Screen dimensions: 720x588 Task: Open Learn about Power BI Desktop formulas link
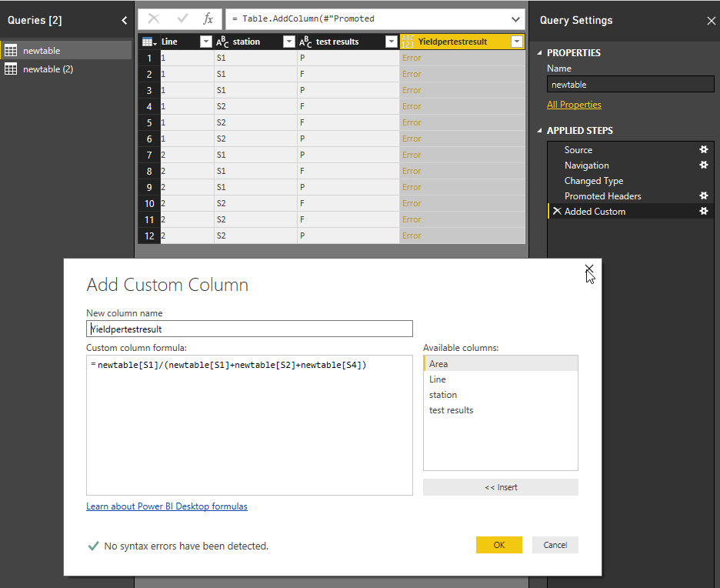tap(167, 506)
